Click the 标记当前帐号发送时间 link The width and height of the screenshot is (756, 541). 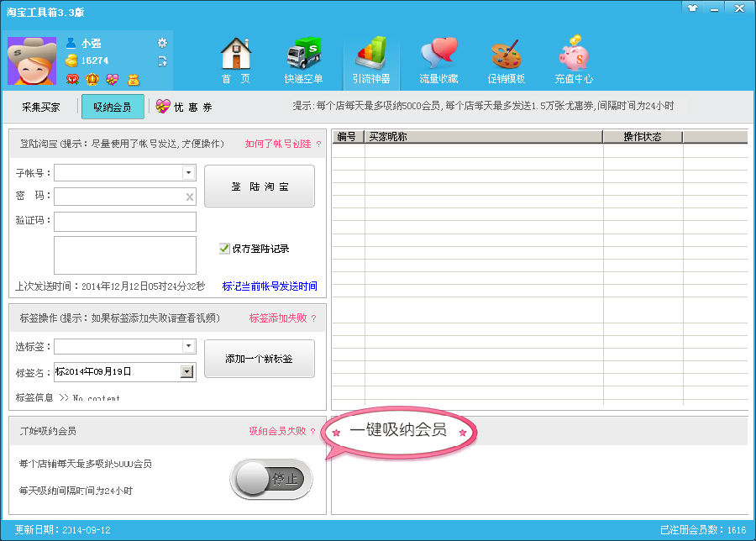coord(270,286)
